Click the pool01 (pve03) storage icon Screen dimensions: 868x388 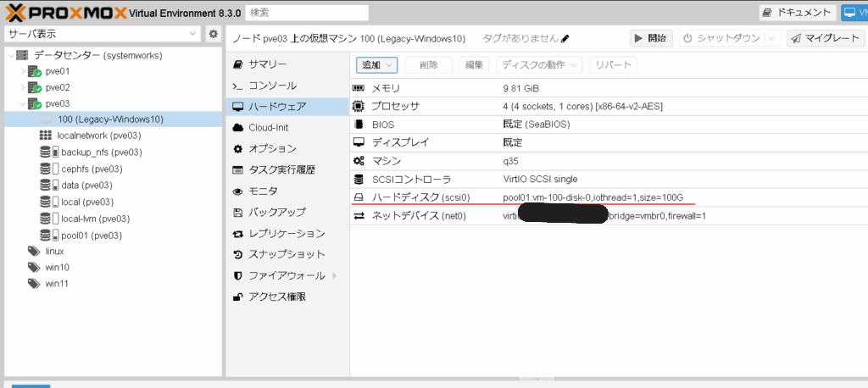point(49,236)
